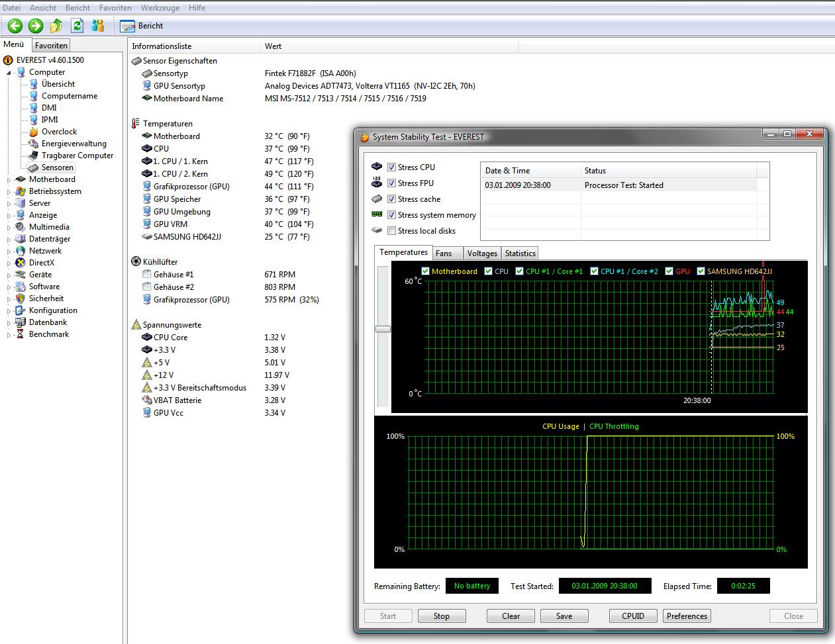Viewport: 835px width, 644px height.
Task: Open the DMI tree item
Action: (49, 108)
